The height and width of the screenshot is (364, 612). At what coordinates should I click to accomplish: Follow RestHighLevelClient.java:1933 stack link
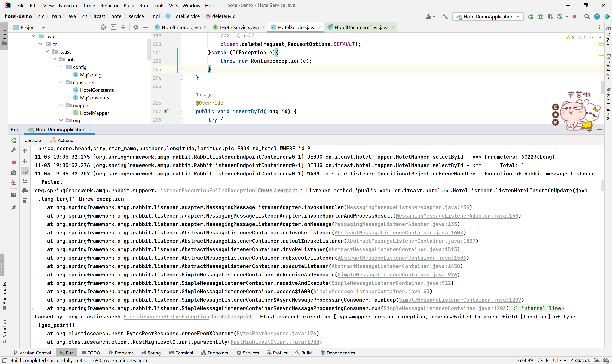tap(275, 342)
